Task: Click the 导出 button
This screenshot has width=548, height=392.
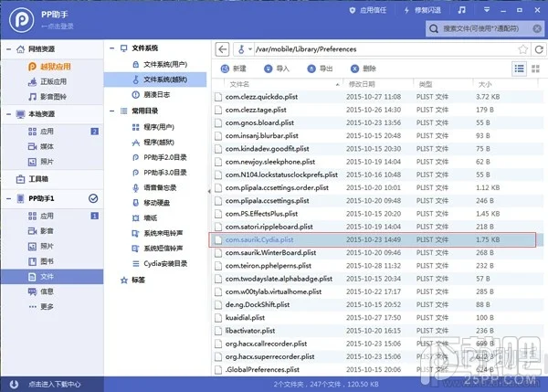Action: pos(320,69)
